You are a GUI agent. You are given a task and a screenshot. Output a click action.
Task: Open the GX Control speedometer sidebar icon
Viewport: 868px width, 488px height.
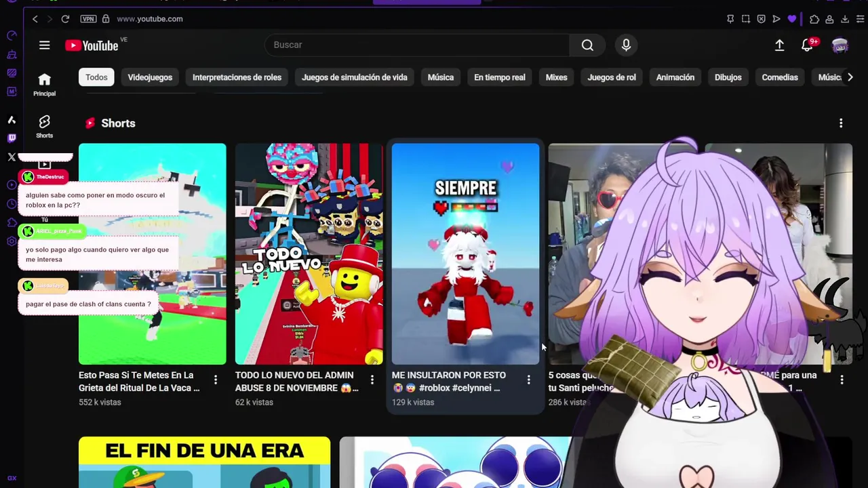(12, 35)
